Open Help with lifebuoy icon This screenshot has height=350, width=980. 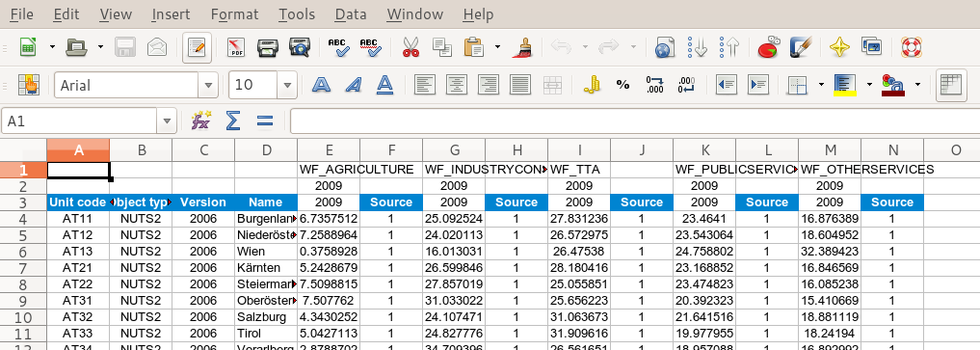tap(912, 47)
